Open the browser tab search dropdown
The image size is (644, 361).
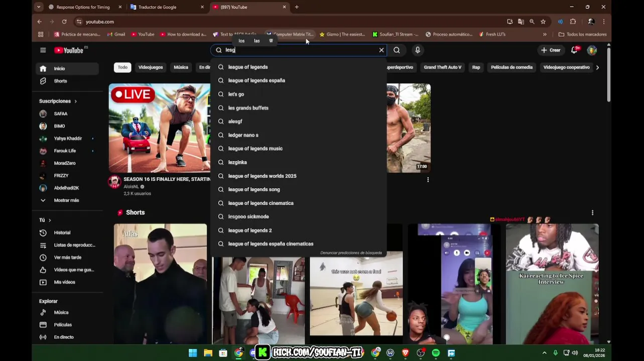[39, 7]
